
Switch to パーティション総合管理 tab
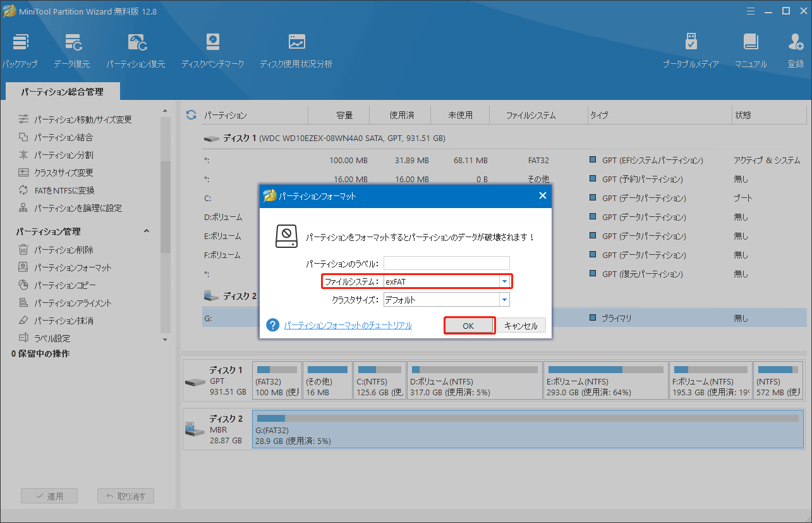click(x=62, y=92)
